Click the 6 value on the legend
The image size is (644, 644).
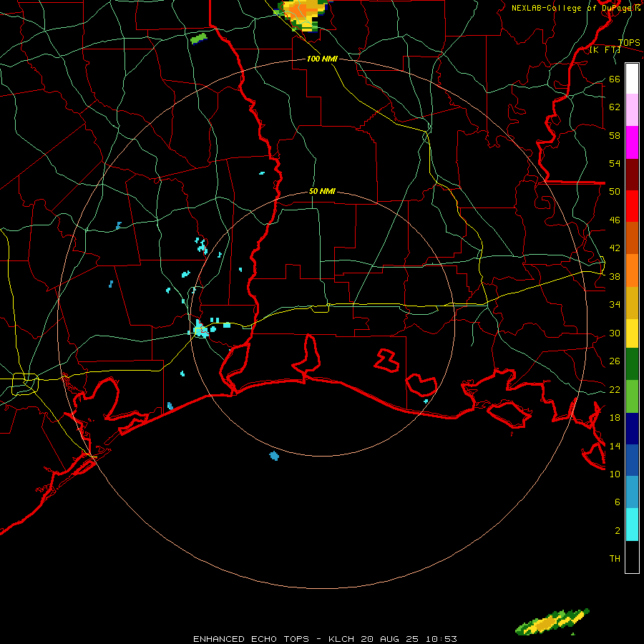[618, 502]
